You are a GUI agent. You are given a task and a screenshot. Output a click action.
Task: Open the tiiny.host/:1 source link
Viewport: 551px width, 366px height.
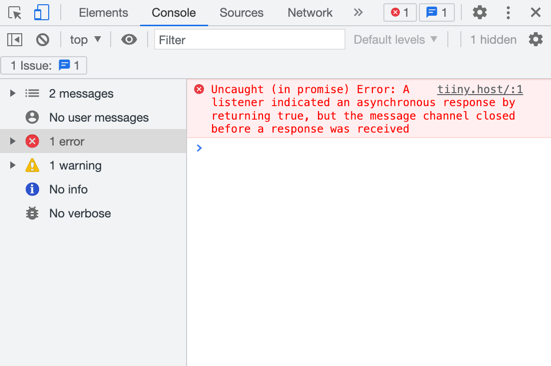(480, 90)
